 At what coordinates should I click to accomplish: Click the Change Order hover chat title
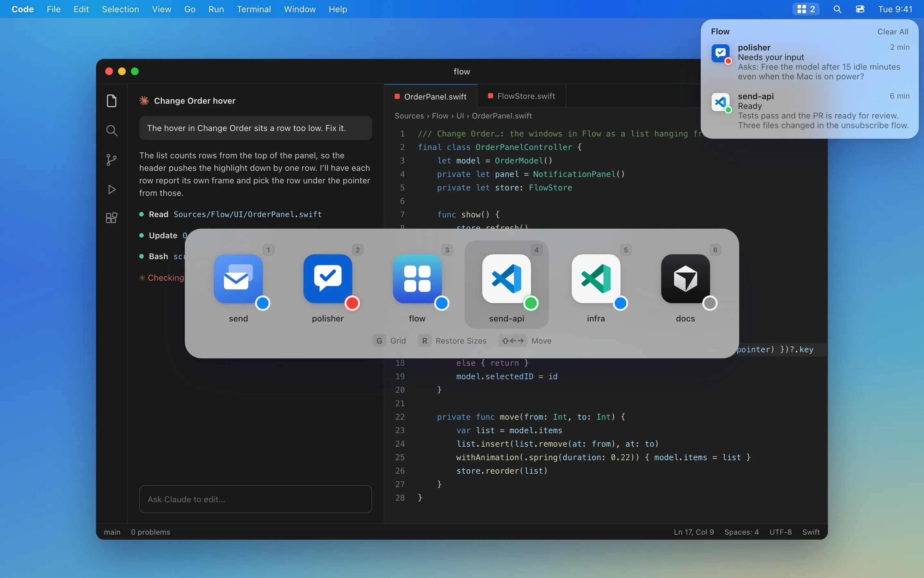195,101
